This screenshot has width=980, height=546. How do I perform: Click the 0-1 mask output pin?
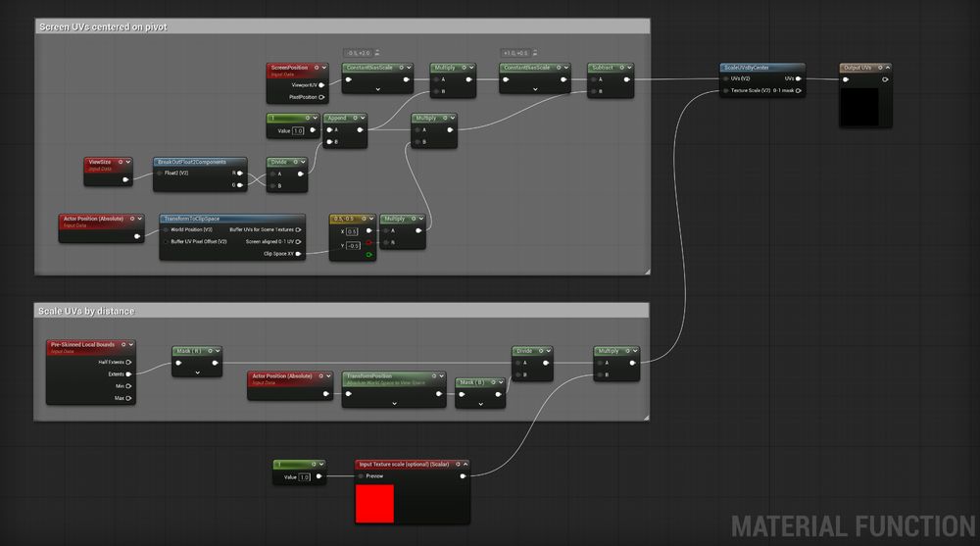coord(798,91)
